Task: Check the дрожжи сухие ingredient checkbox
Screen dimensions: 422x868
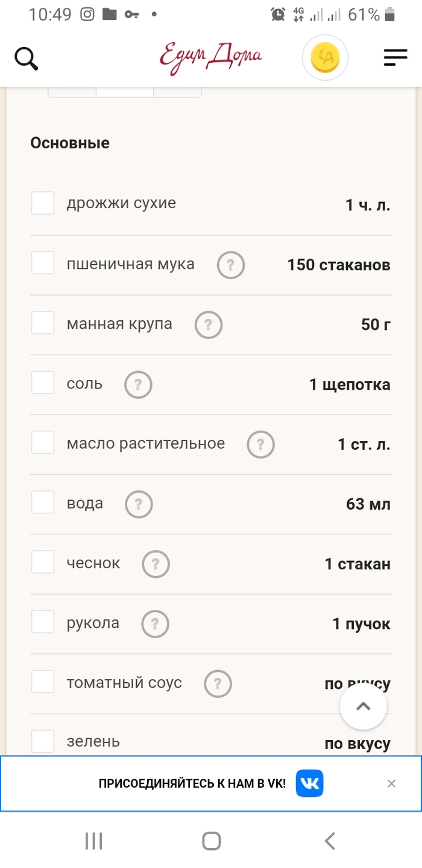Action: pos(42,203)
